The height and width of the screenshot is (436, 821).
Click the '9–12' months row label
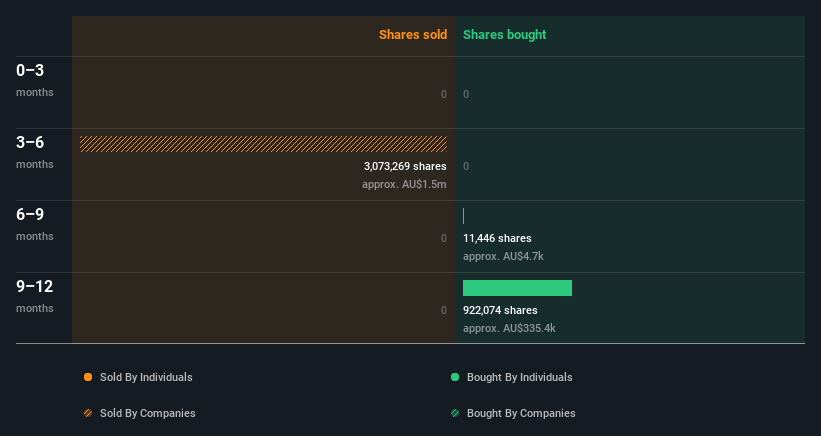pyautogui.click(x=35, y=286)
